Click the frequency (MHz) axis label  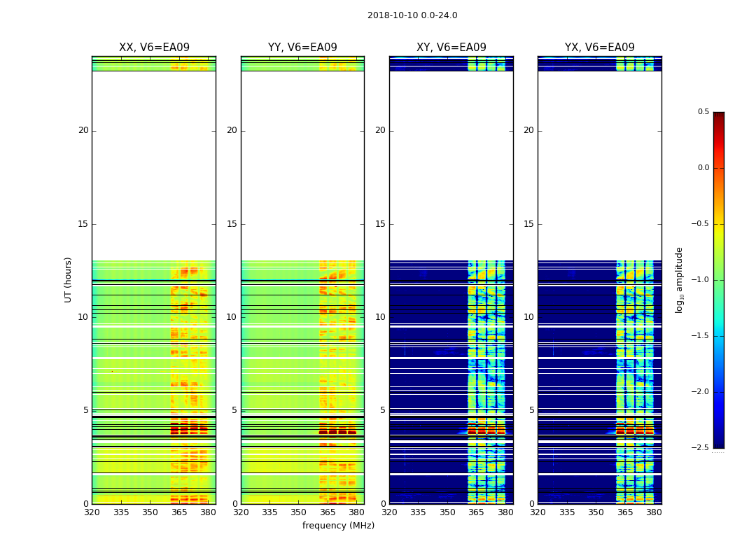(x=338, y=525)
